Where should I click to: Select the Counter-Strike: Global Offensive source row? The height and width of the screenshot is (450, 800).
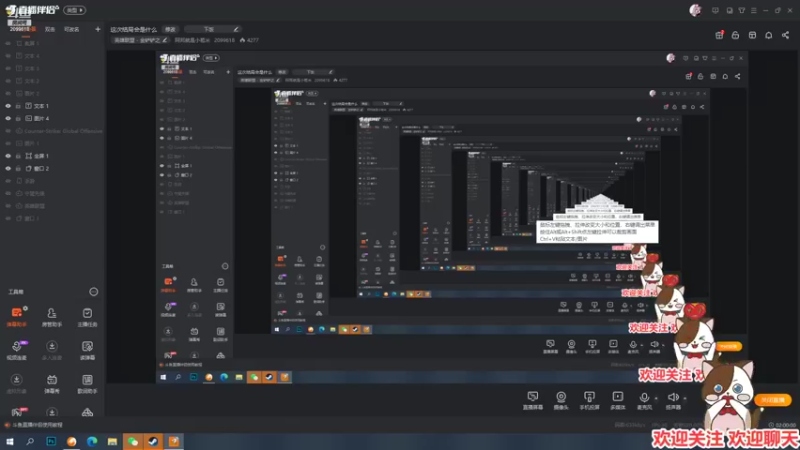click(x=54, y=131)
